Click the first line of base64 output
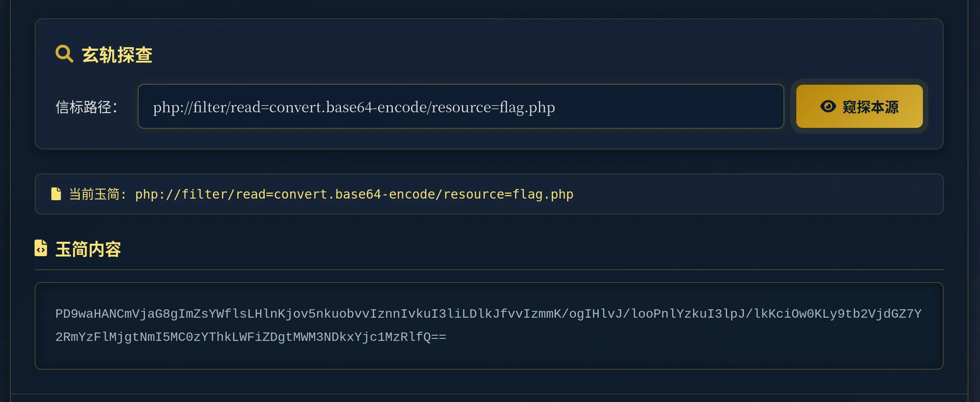The image size is (980, 402). 488,314
